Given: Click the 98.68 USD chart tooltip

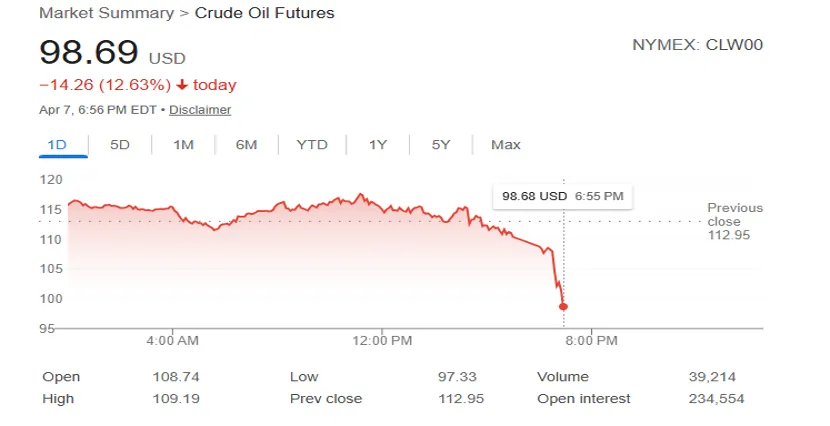Looking at the screenshot, I should (x=562, y=196).
